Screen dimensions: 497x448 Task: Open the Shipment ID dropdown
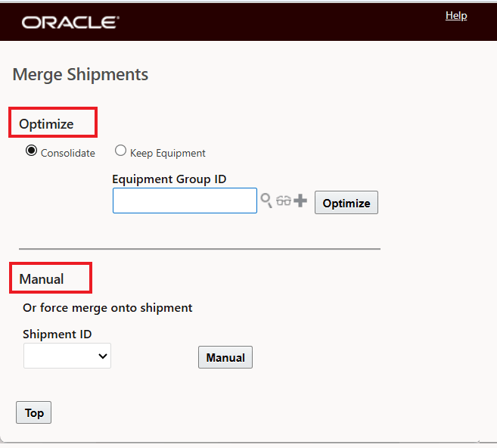(67, 356)
